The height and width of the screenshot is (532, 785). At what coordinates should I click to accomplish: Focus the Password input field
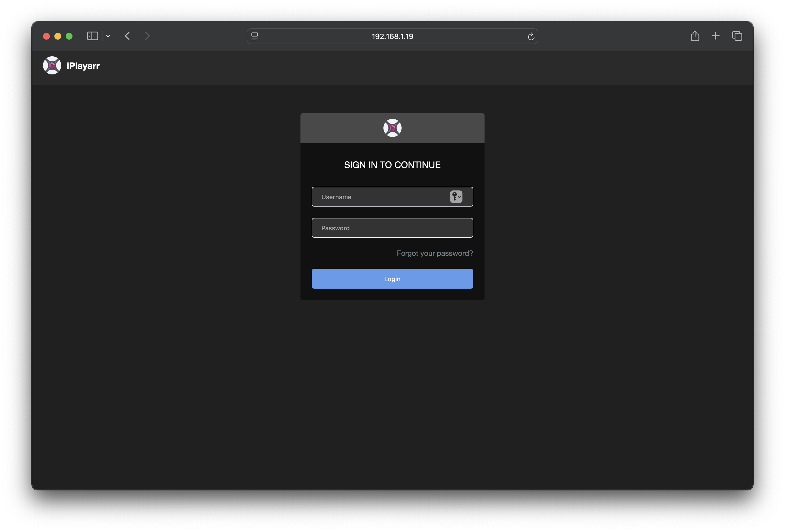pyautogui.click(x=392, y=228)
